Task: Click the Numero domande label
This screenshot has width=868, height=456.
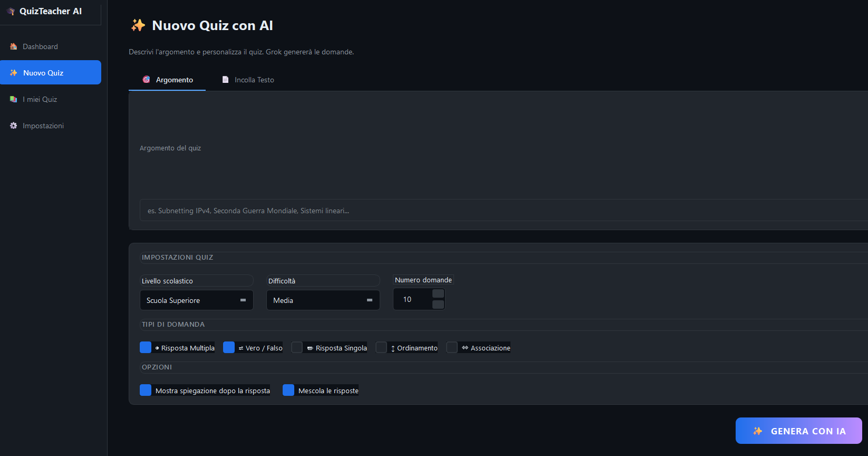Action: point(423,280)
